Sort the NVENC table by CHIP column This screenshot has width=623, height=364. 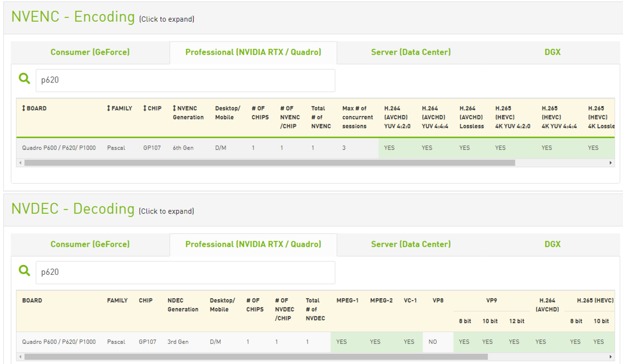tap(152, 108)
